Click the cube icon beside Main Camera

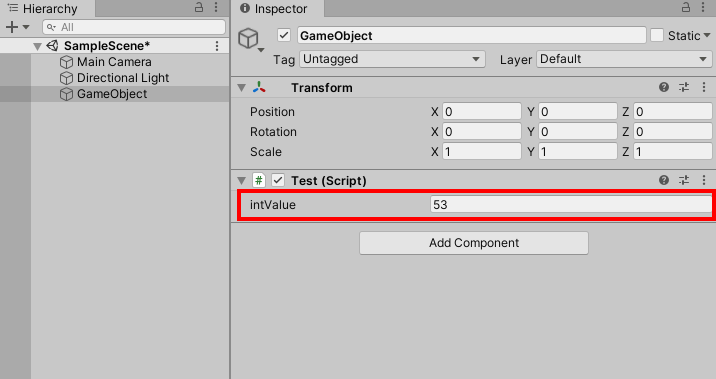point(67,62)
